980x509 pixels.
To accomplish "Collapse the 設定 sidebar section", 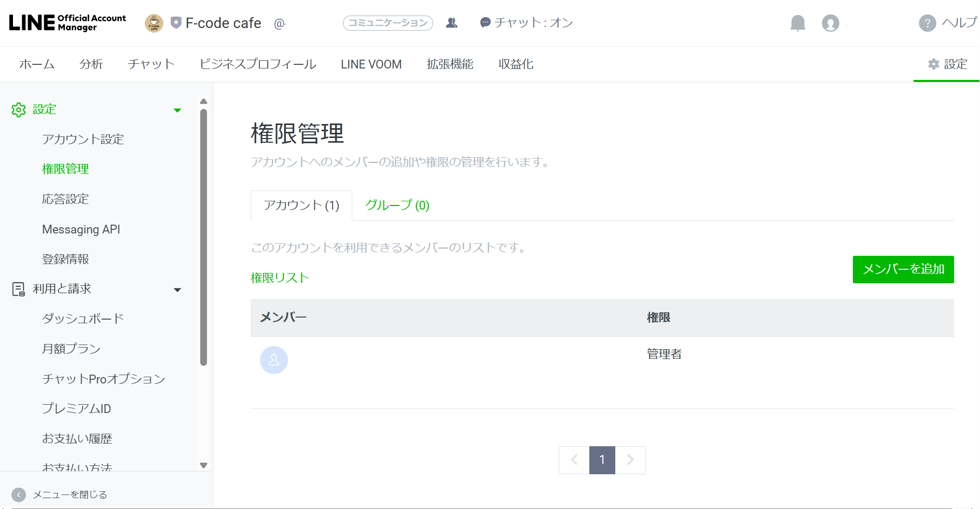I will [x=177, y=110].
